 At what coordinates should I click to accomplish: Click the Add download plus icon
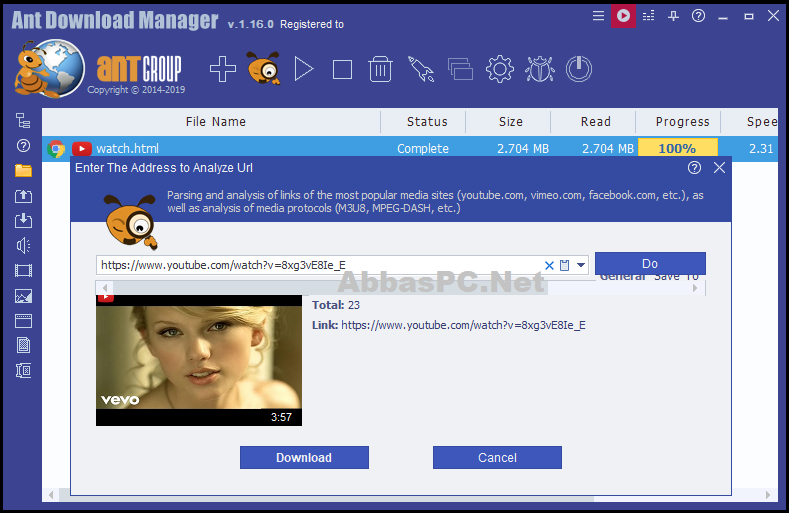click(223, 69)
